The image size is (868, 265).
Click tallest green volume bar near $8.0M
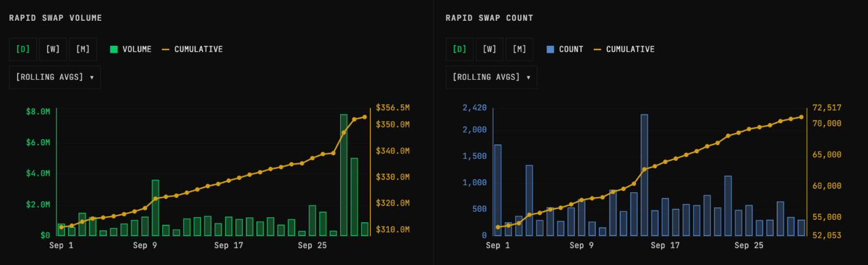(x=344, y=175)
